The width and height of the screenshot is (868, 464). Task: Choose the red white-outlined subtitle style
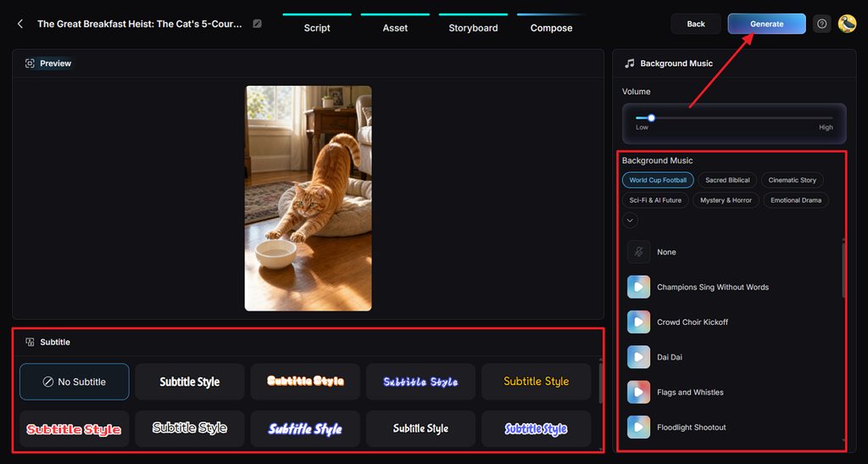75,428
